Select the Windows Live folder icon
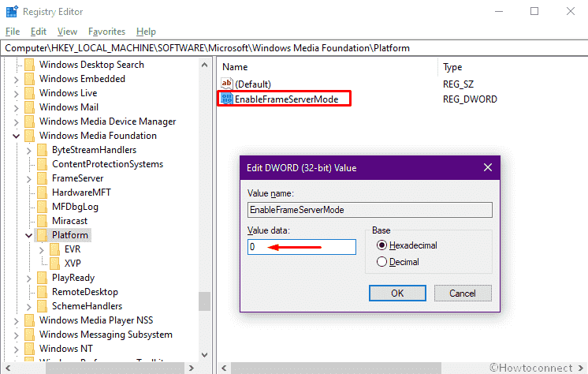The image size is (588, 374). click(x=30, y=93)
